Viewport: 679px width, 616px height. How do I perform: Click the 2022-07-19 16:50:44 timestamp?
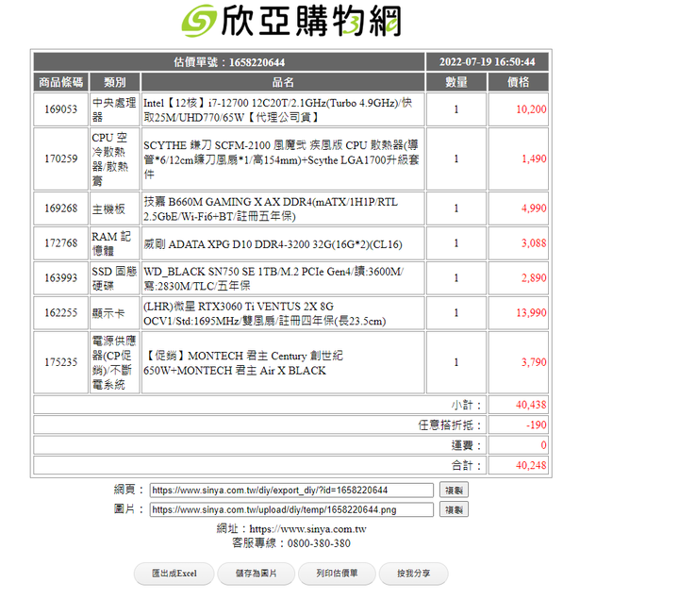pyautogui.click(x=488, y=62)
